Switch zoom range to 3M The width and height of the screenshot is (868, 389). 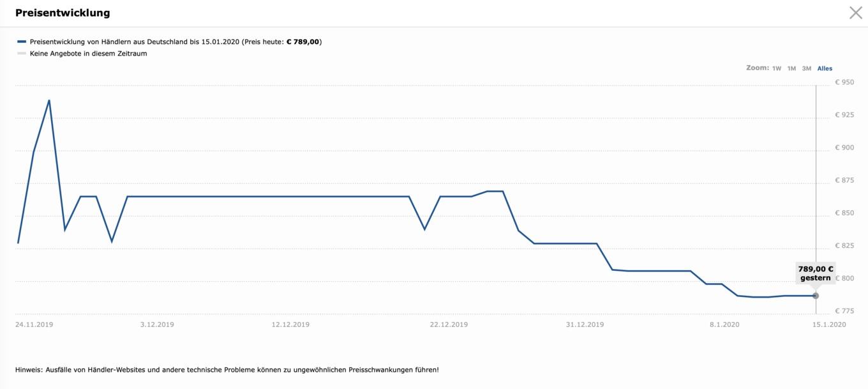point(807,68)
